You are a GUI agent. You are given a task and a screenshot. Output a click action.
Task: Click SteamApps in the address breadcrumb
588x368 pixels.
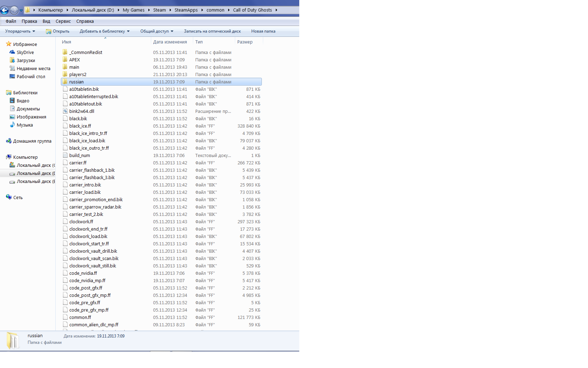(186, 10)
